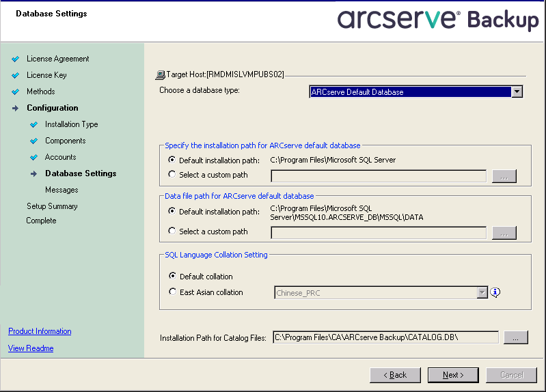Click the collation info icon
Image resolution: width=546 pixels, height=392 pixels.
pyautogui.click(x=495, y=292)
